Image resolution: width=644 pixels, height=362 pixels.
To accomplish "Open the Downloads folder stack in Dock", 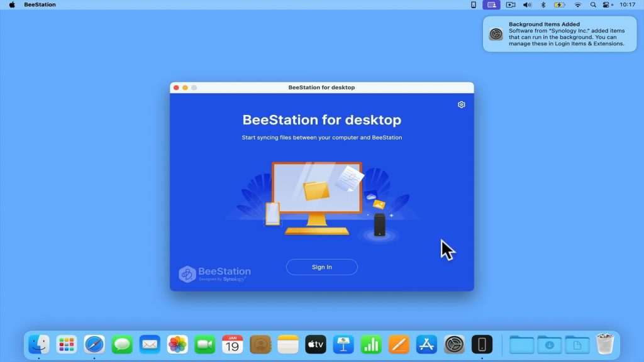I will coord(550,344).
